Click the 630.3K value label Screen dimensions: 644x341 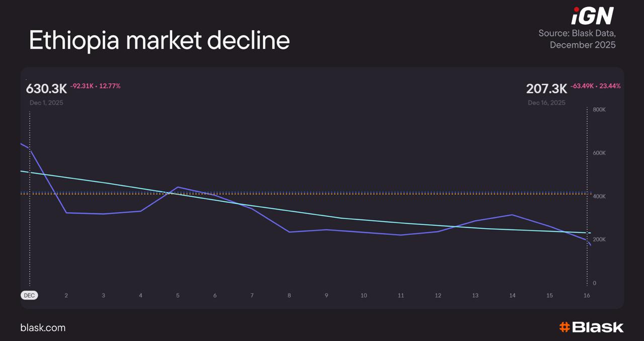tap(47, 89)
